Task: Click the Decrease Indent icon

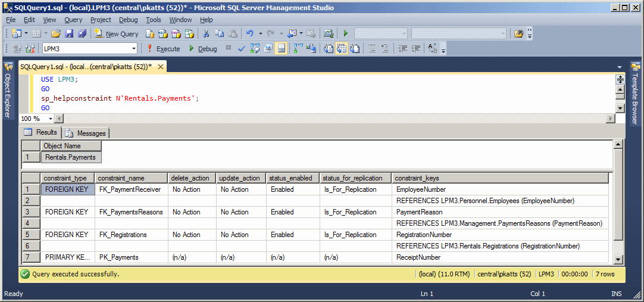Action: (403, 49)
